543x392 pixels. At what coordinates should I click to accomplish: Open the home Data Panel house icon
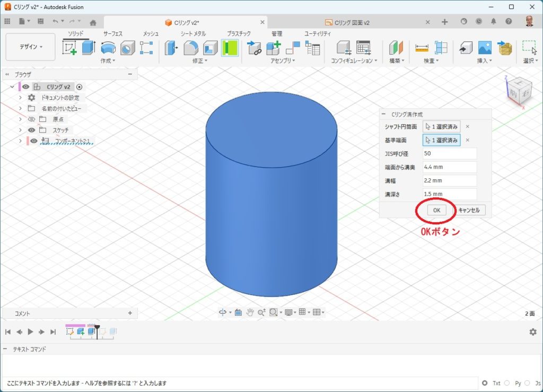coord(93,22)
